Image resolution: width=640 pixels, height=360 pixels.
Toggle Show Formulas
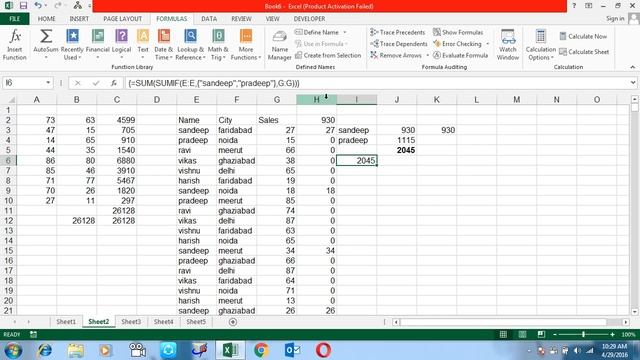pos(458,32)
